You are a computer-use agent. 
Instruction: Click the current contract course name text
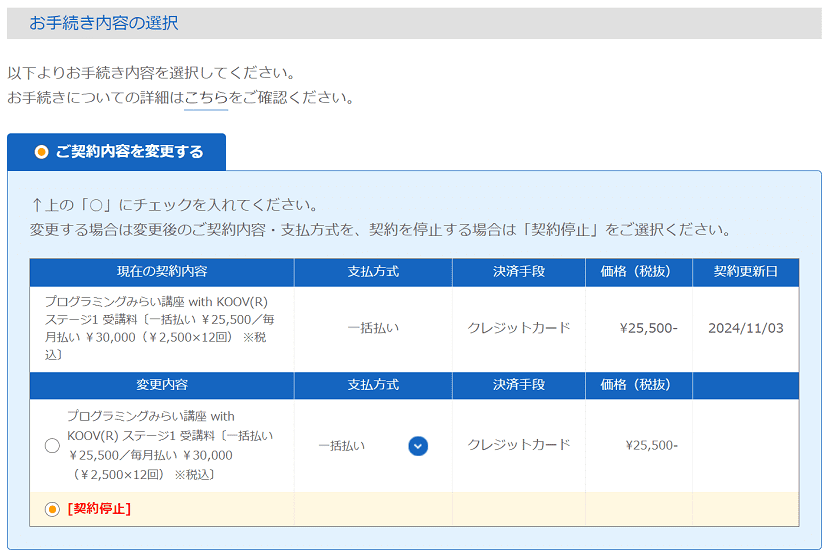pyautogui.click(x=156, y=328)
